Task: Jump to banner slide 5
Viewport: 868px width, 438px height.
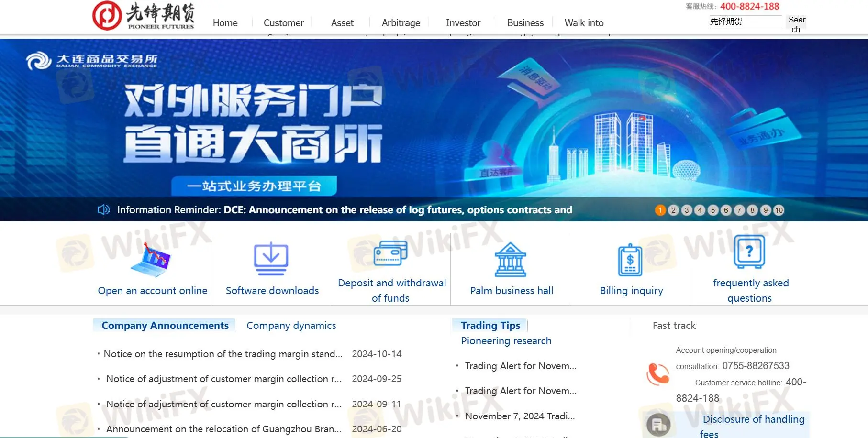Action: 713,210
